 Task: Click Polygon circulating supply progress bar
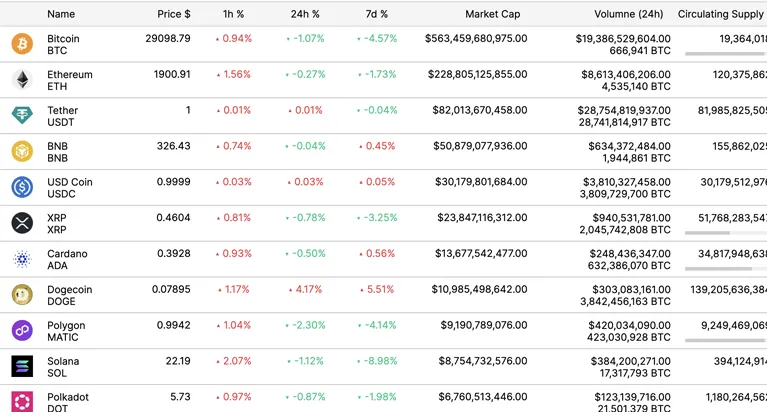point(726,340)
